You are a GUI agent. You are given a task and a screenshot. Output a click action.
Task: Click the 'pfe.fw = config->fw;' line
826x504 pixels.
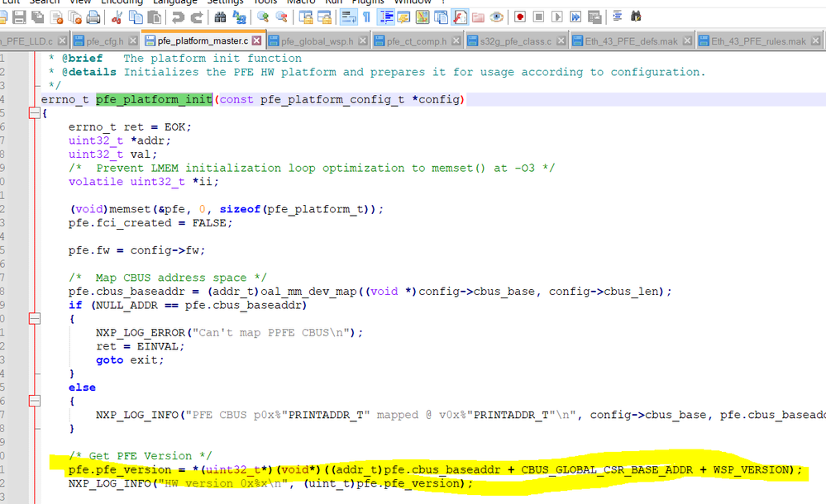(x=136, y=250)
